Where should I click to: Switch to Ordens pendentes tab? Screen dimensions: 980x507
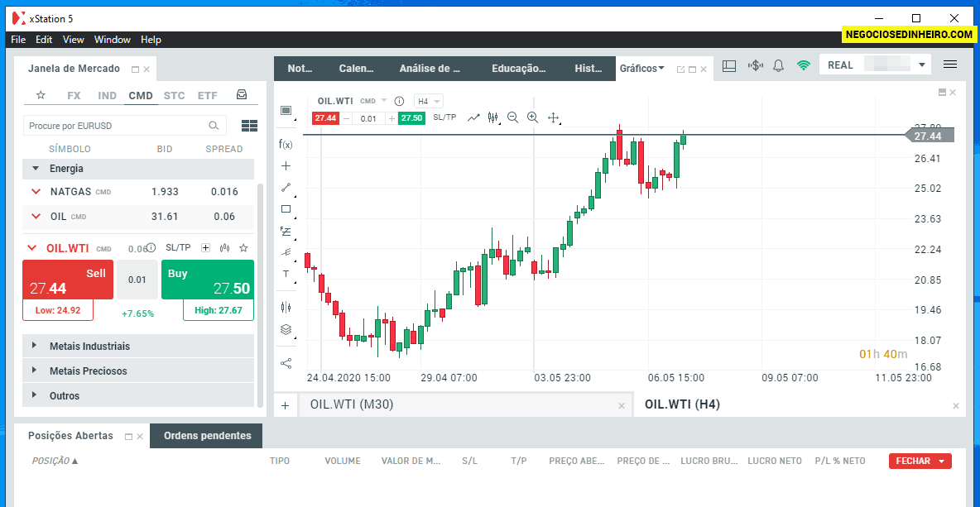208,436
